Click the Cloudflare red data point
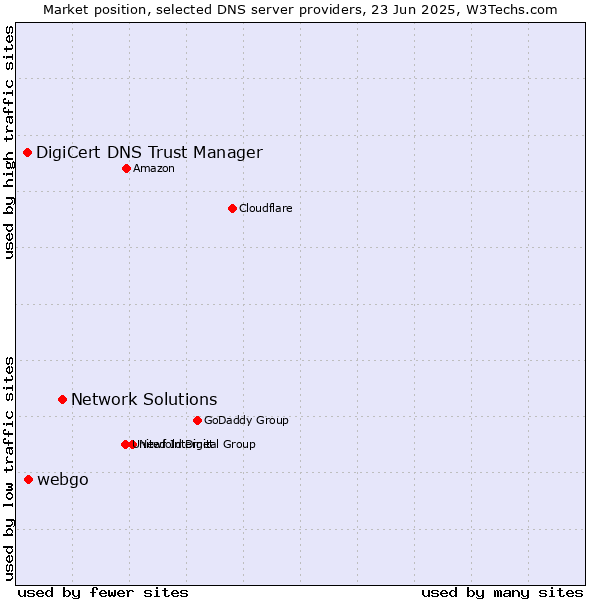This screenshot has width=600, height=600. click(232, 209)
